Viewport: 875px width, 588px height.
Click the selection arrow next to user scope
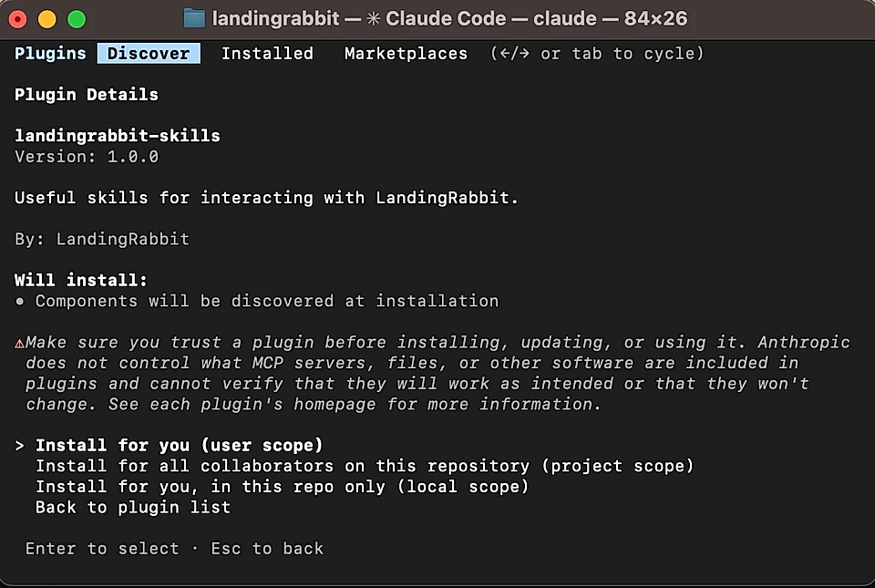[x=20, y=445]
